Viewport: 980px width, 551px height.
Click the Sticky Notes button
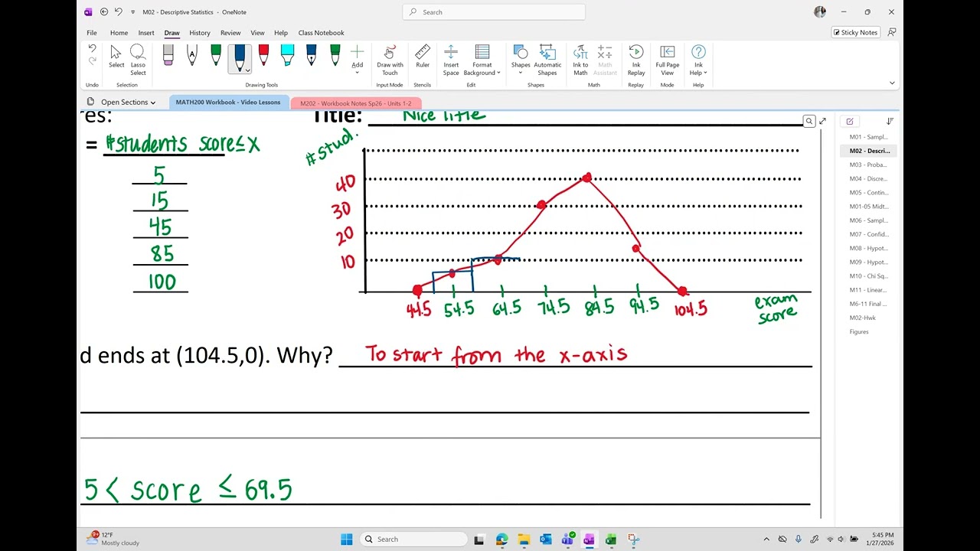coord(855,32)
